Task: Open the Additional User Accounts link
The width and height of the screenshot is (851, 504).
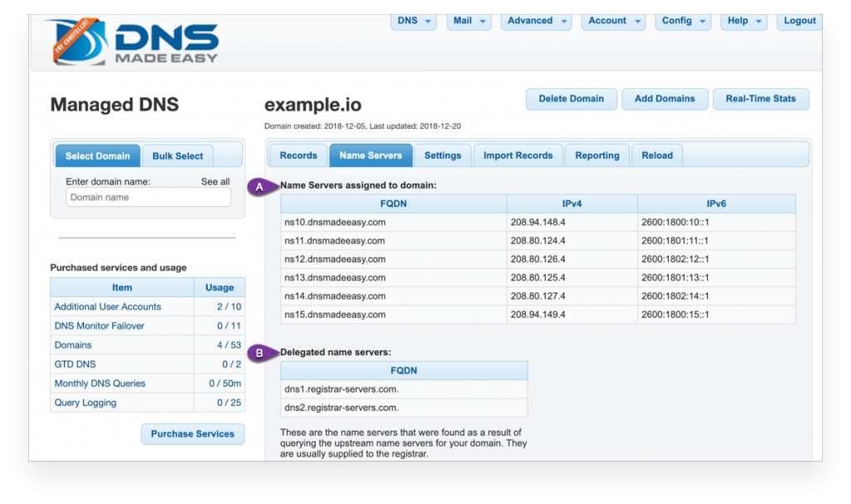Action: 107,306
